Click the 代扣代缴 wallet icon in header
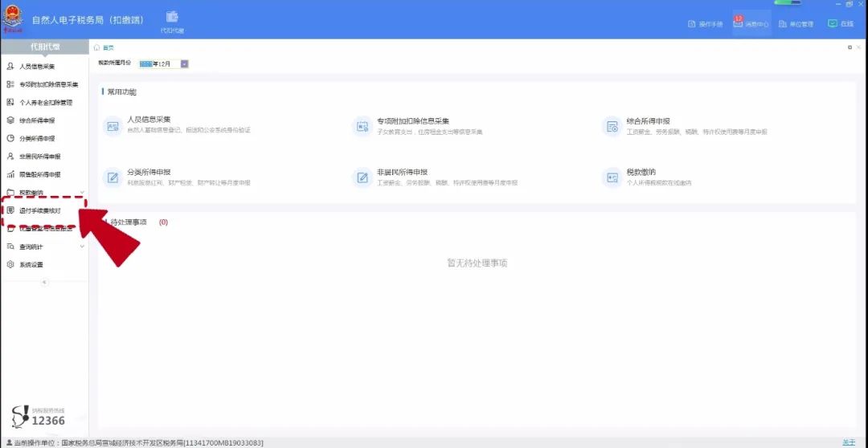 172,18
